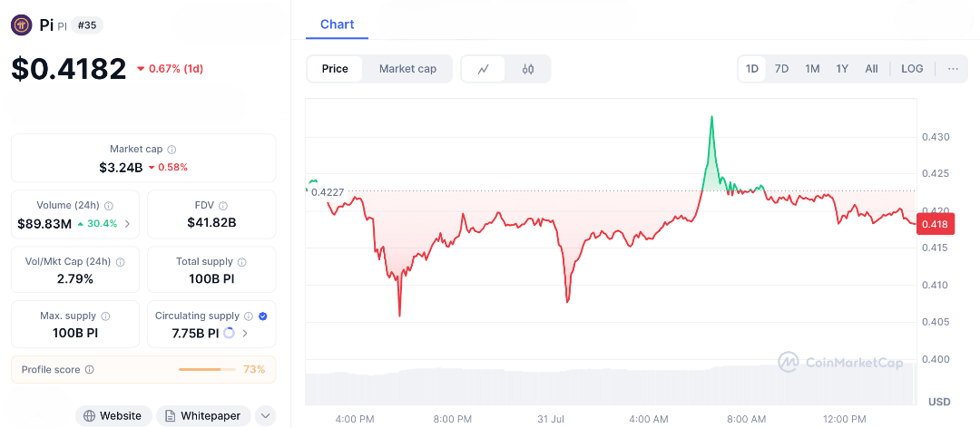
Task: Click Market cap info icon
Action: (171, 150)
